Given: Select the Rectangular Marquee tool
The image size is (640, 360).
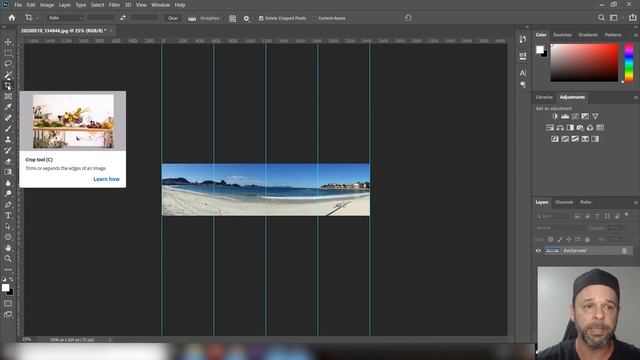Looking at the screenshot, I should (x=8, y=53).
